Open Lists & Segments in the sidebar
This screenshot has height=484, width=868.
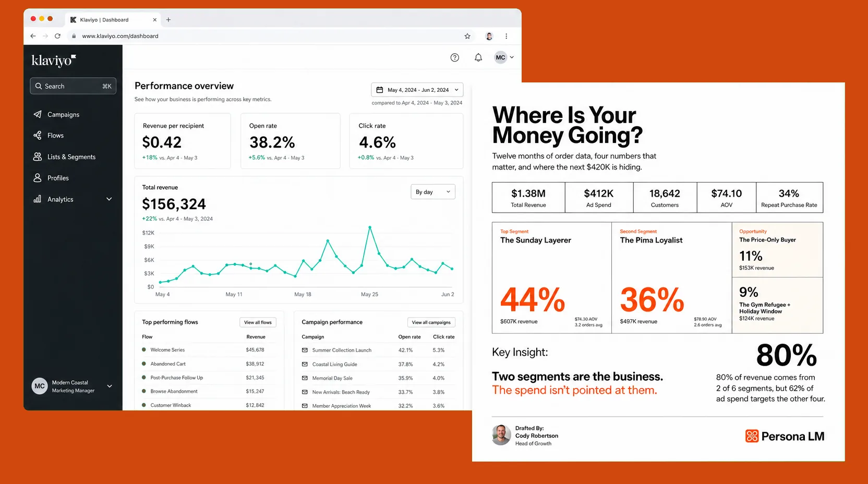click(x=71, y=156)
